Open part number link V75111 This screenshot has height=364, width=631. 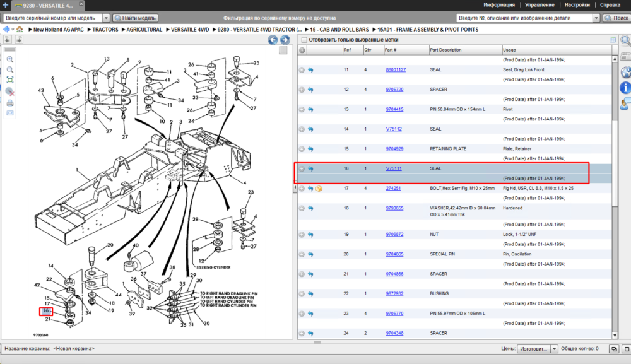click(x=394, y=169)
